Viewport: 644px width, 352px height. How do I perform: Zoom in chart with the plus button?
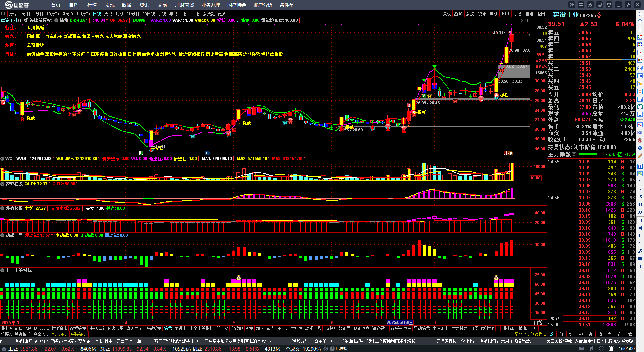(x=534, y=328)
